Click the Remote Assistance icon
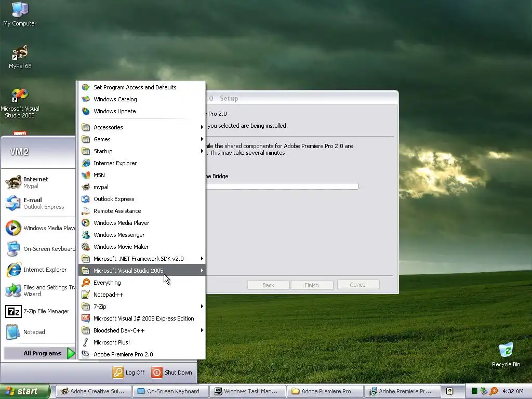The width and height of the screenshot is (532, 399). click(86, 211)
